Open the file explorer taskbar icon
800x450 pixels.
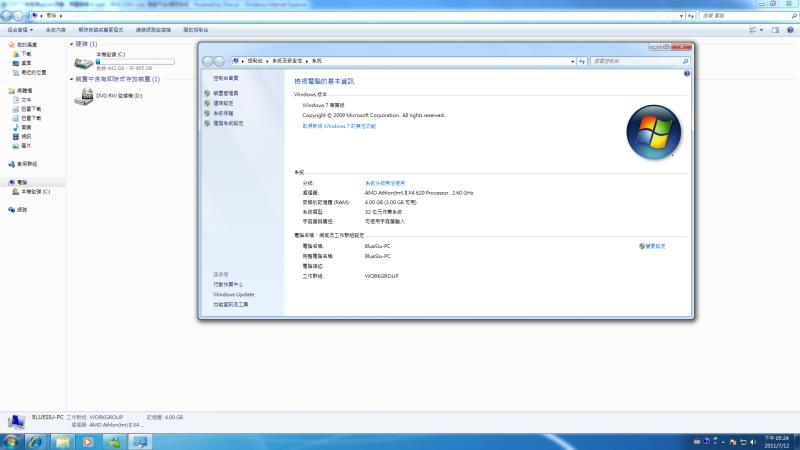[62, 442]
